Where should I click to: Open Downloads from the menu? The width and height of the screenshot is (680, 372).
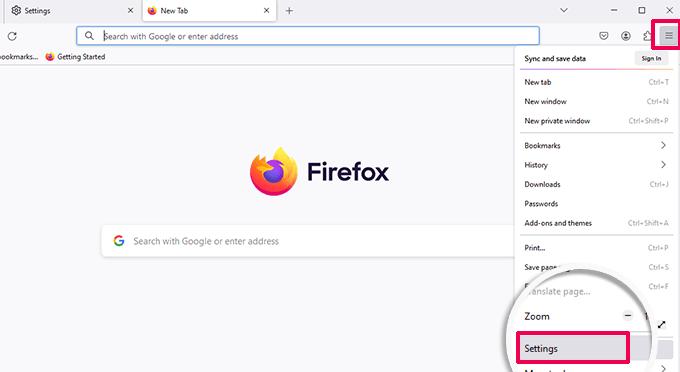(x=596, y=184)
